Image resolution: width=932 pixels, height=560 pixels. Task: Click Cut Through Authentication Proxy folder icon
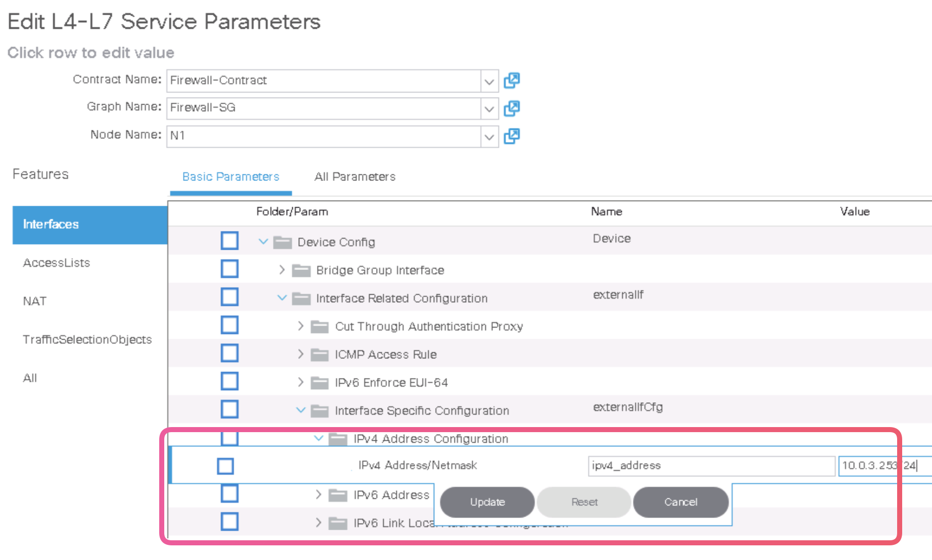pyautogui.click(x=319, y=326)
